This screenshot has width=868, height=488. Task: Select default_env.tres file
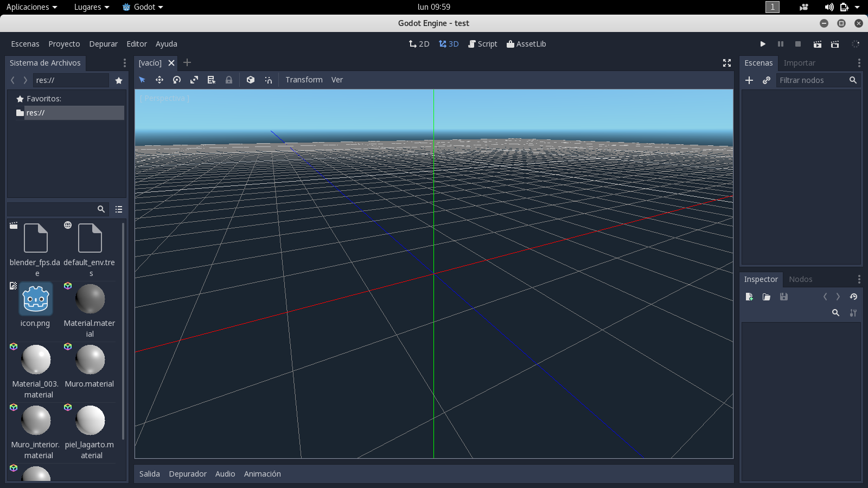coord(90,250)
